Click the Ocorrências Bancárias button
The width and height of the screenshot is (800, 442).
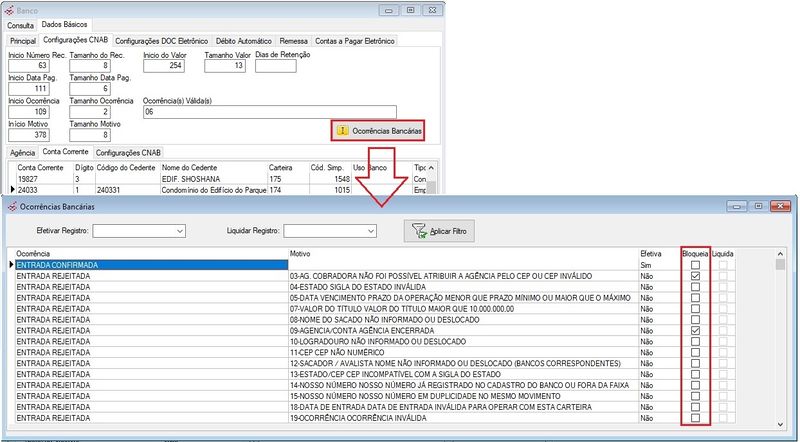(378, 131)
